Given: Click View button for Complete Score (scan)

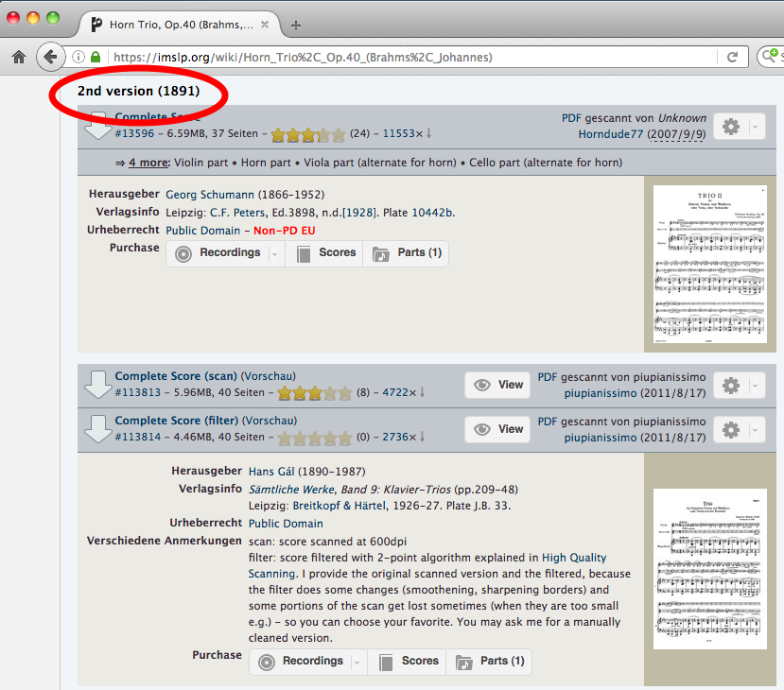Looking at the screenshot, I should (x=497, y=385).
